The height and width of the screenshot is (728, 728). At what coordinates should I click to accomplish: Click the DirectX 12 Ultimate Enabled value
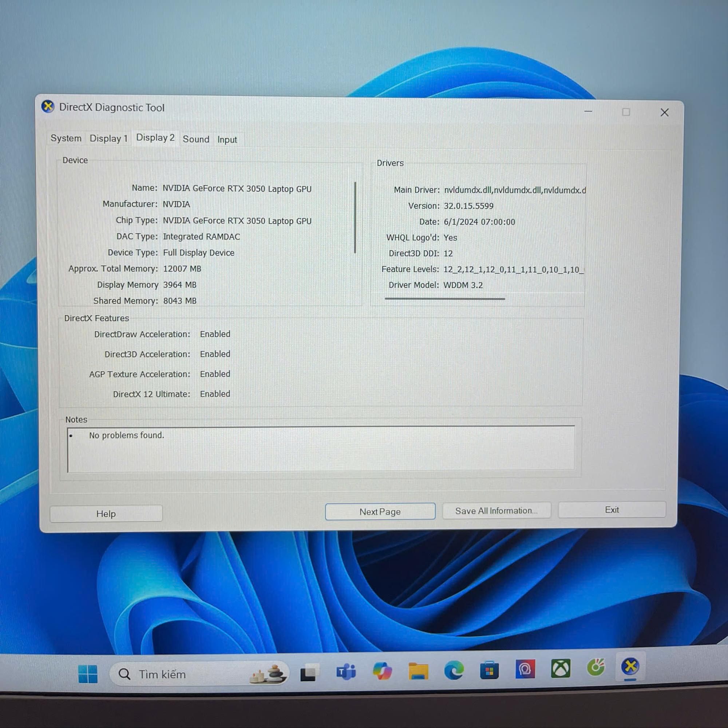click(x=215, y=393)
